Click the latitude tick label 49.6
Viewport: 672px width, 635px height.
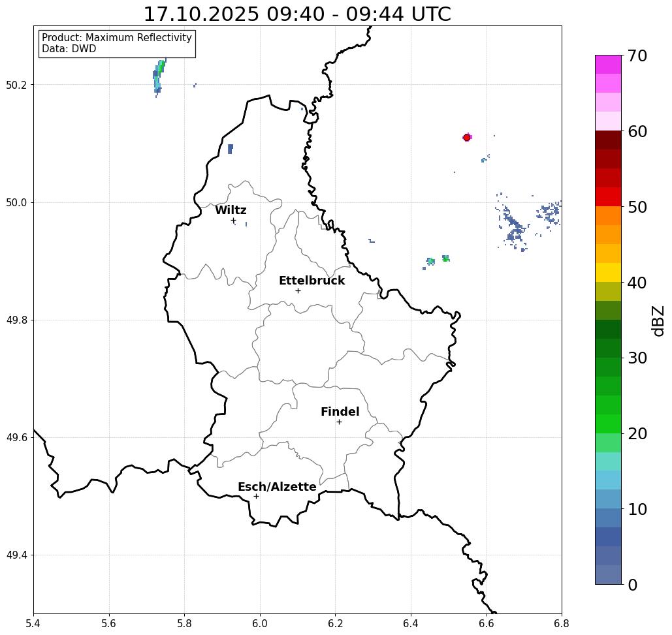tap(16, 438)
